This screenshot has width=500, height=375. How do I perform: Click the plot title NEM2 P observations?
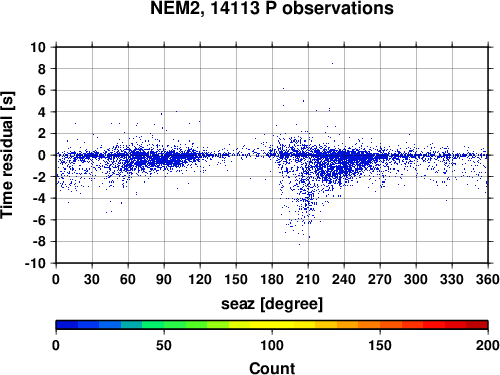pyautogui.click(x=272, y=8)
